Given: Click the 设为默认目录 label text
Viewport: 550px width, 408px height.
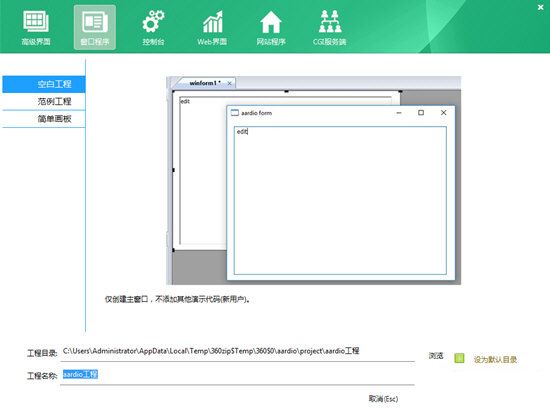Looking at the screenshot, I should (495, 360).
